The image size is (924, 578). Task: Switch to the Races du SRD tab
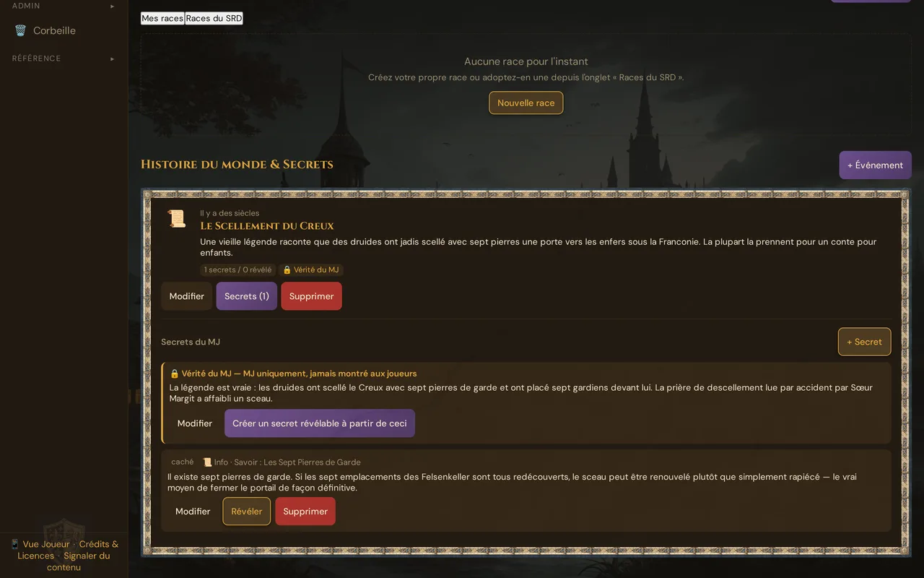pyautogui.click(x=214, y=18)
